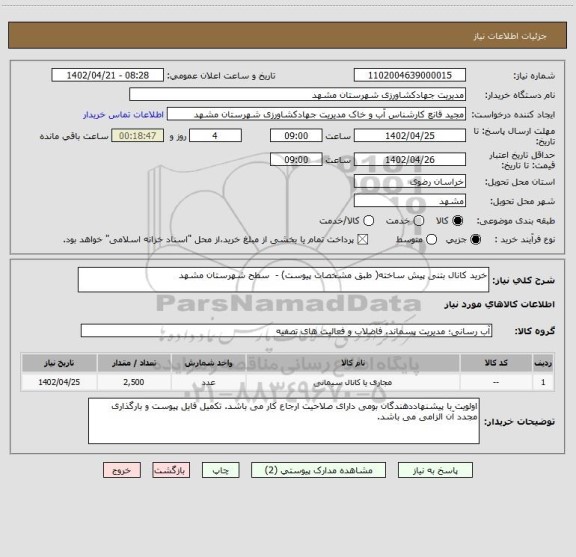Image resolution: width=576 pixels, height=557 pixels.
Task: Click the quantity cell 2,500
Action: point(134,382)
